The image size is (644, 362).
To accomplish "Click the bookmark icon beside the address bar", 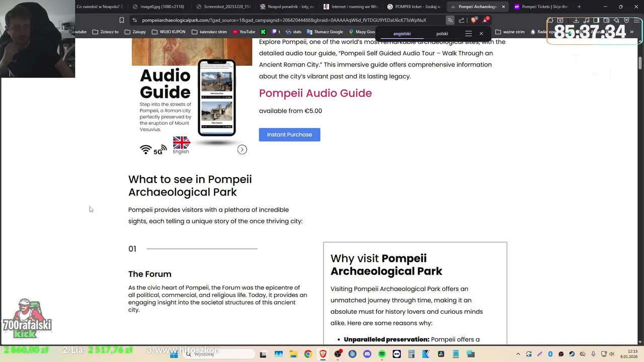I will click(122, 20).
